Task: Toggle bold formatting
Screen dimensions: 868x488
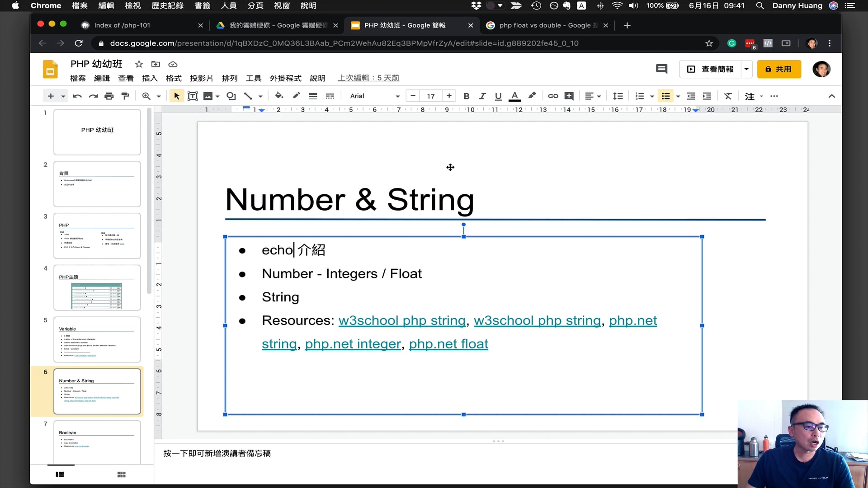Action: click(467, 96)
